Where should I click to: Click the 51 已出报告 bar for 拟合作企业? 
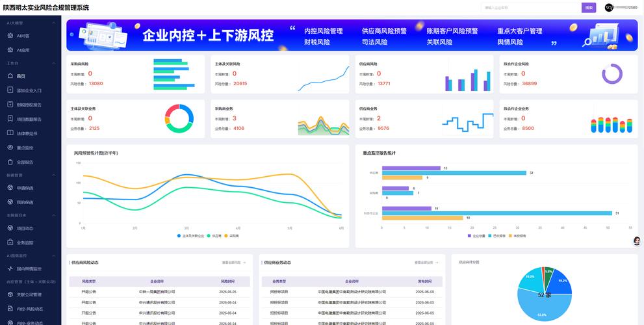pyautogui.click(x=497, y=213)
